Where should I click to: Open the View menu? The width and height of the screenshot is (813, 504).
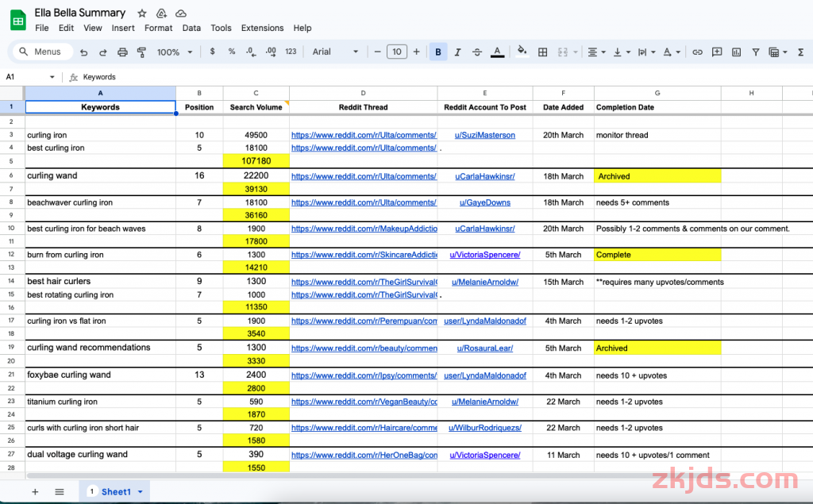[x=93, y=28]
